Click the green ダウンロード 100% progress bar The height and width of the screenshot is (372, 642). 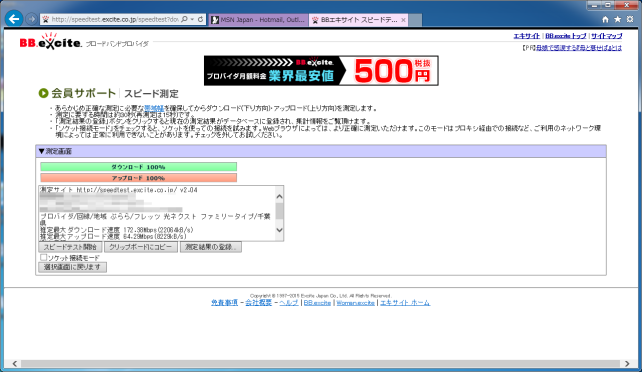[138, 167]
